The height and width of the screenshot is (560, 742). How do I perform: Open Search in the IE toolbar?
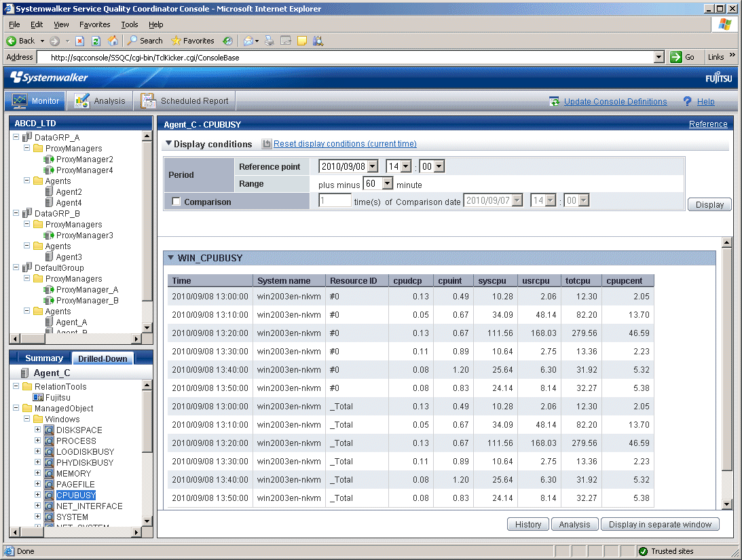[145, 41]
